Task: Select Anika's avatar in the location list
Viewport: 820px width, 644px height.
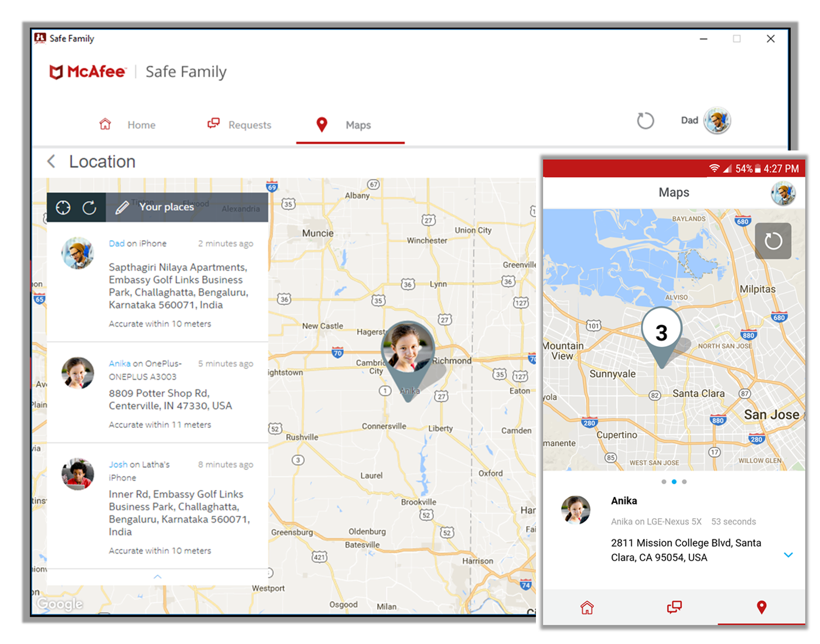Action: pos(78,373)
